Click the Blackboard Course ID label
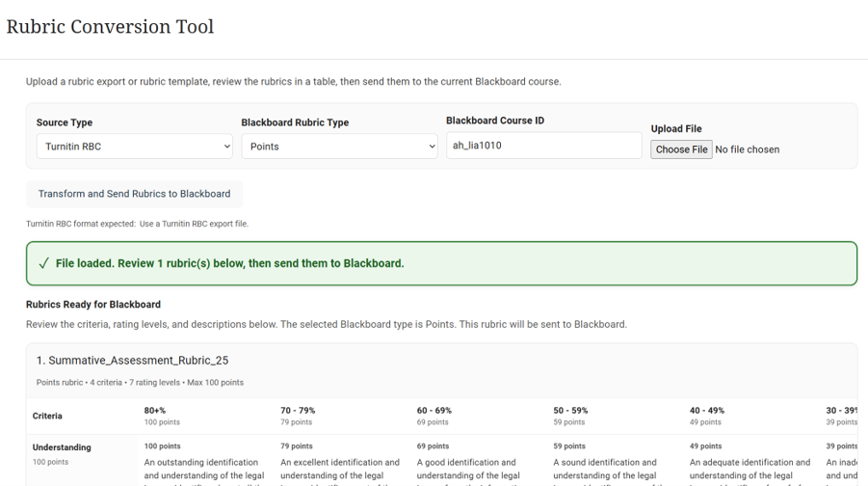The height and width of the screenshot is (486, 868). coord(495,121)
